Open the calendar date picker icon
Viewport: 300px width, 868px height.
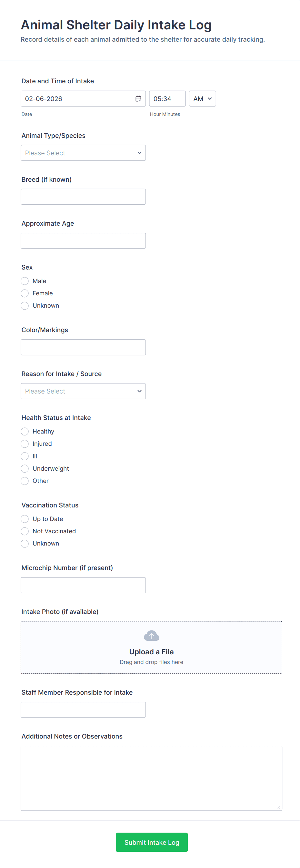138,99
